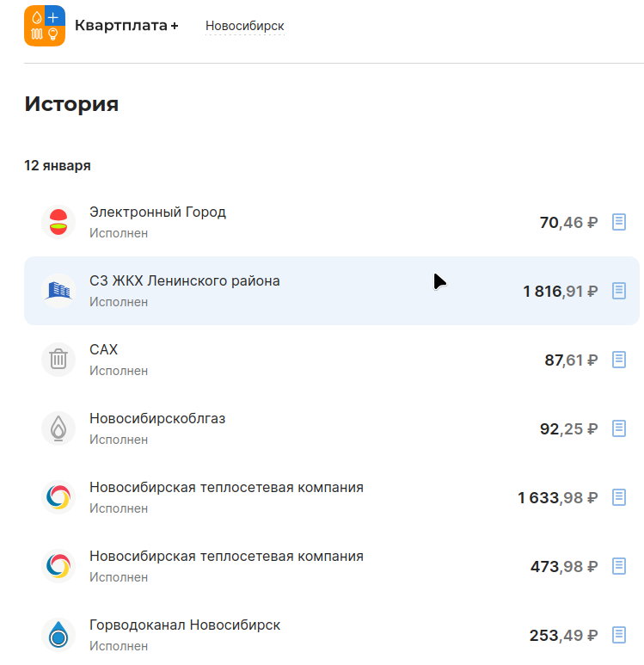Image resolution: width=644 pixels, height=665 pixels.
Task: Open receipt for the 1 633,98 ₽ payment
Action: (x=618, y=497)
